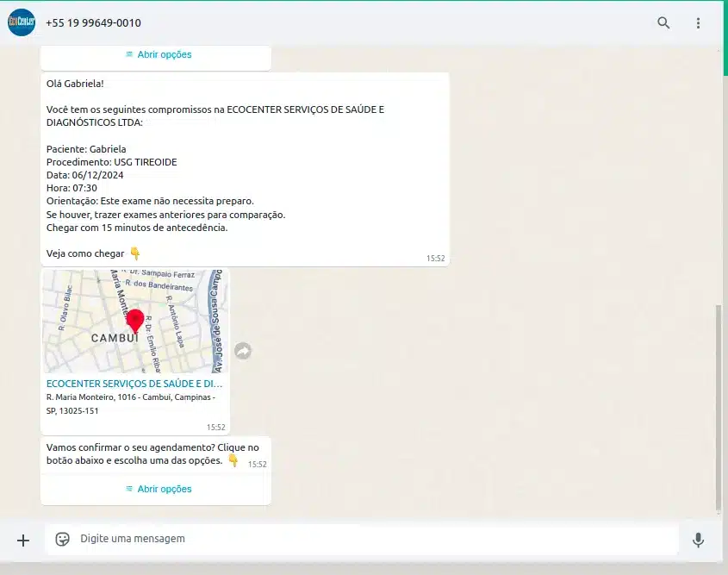Click the emoji smiley icon in message bar
This screenshot has height=575, width=728.
pyautogui.click(x=62, y=538)
